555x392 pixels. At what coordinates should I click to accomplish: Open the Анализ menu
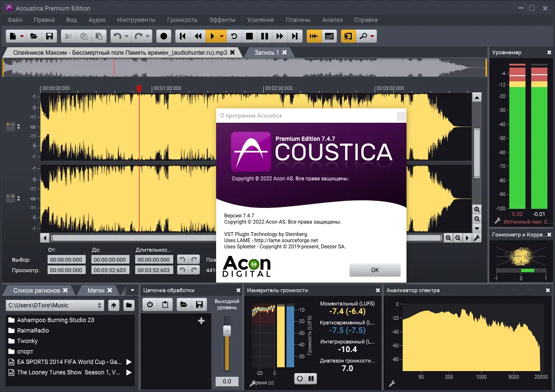(x=332, y=20)
